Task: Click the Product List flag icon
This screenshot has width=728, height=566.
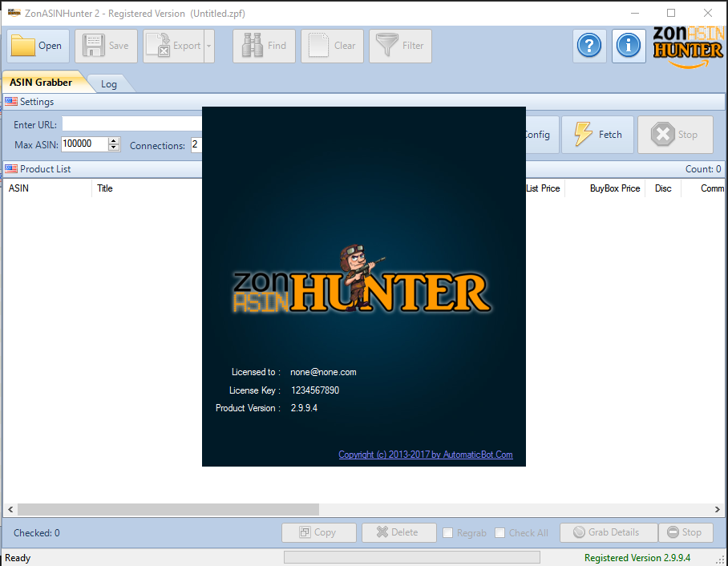Action: point(11,169)
